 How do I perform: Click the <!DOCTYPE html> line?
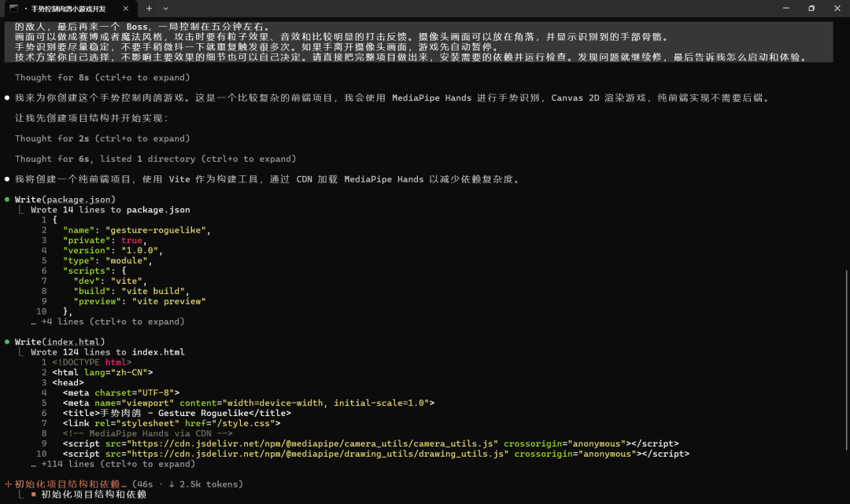coord(92,362)
